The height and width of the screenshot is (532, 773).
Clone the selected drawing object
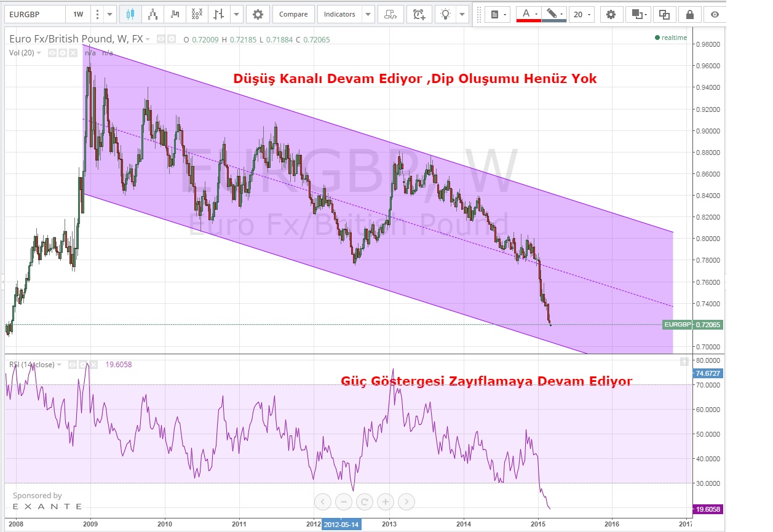click(x=664, y=14)
